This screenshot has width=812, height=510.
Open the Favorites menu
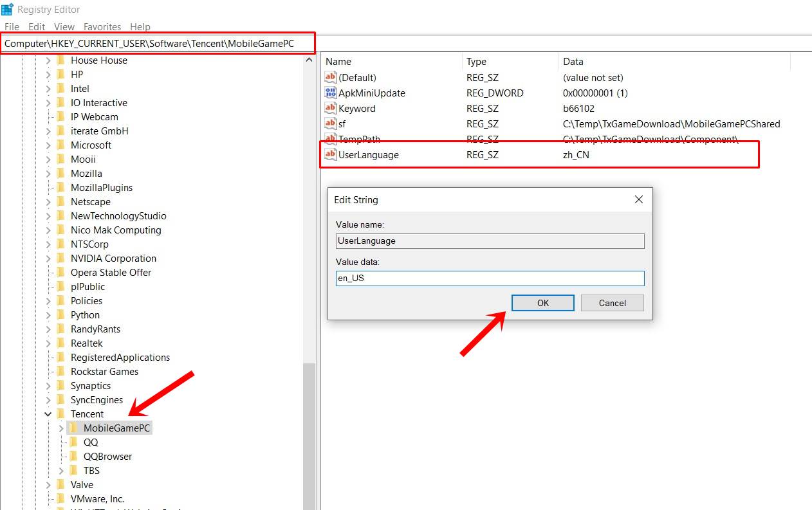tap(102, 27)
